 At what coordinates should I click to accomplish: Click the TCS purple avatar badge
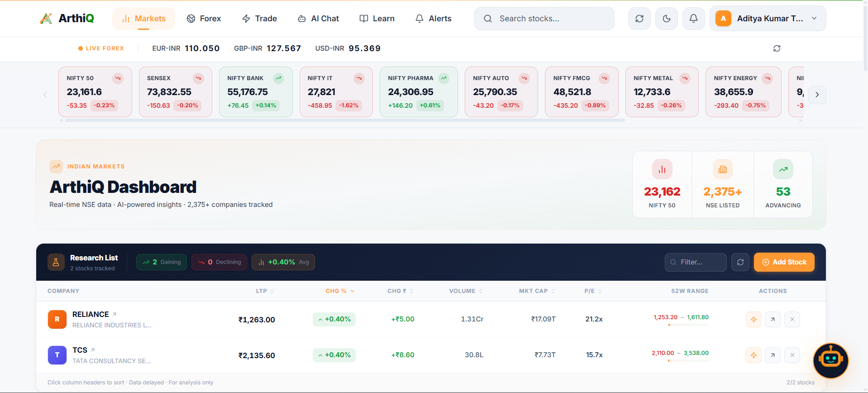pos(57,355)
